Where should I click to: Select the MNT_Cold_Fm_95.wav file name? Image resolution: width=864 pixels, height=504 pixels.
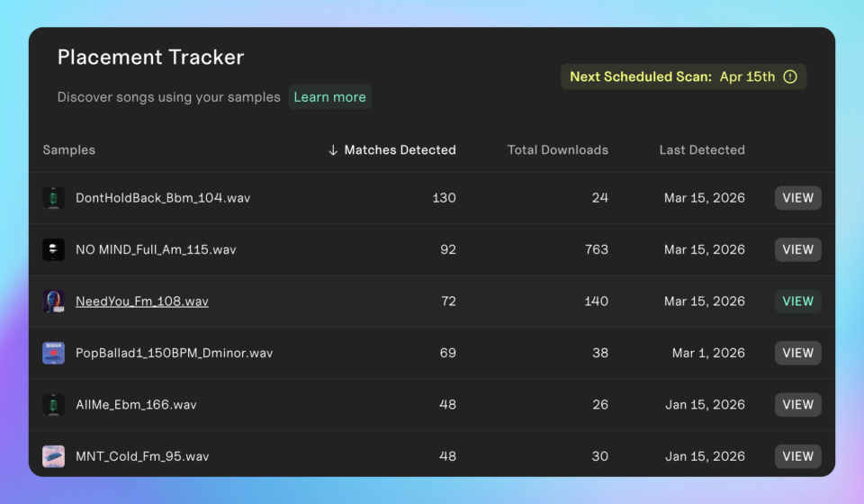point(142,456)
